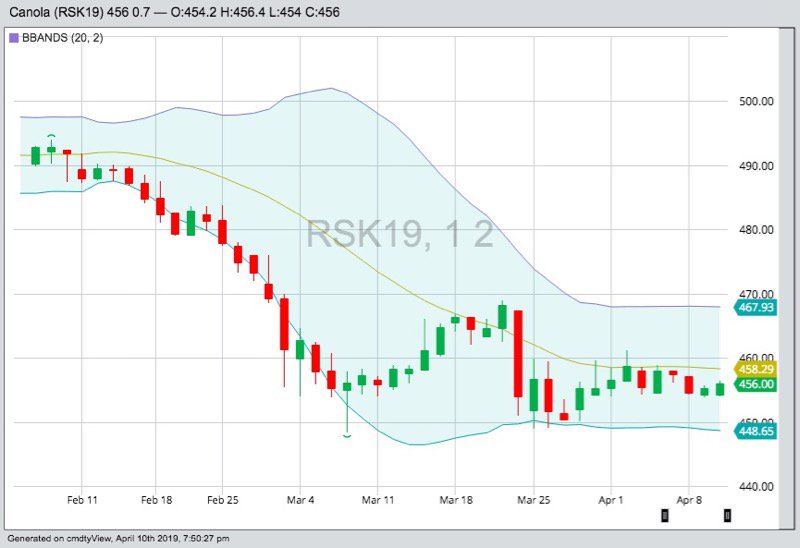Click the Feb 11 date axis label
The image size is (800, 548).
[x=82, y=500]
